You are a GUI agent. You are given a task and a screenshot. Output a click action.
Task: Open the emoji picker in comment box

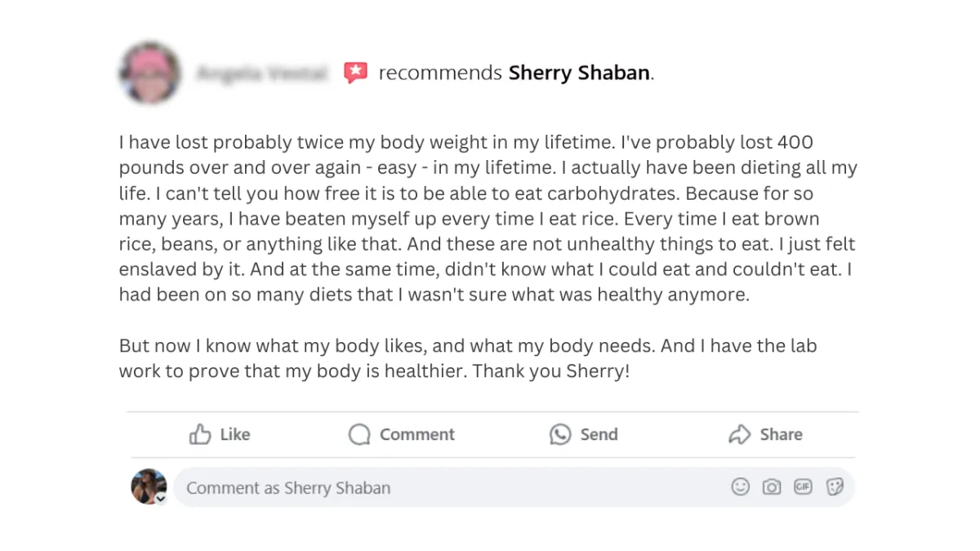740,487
